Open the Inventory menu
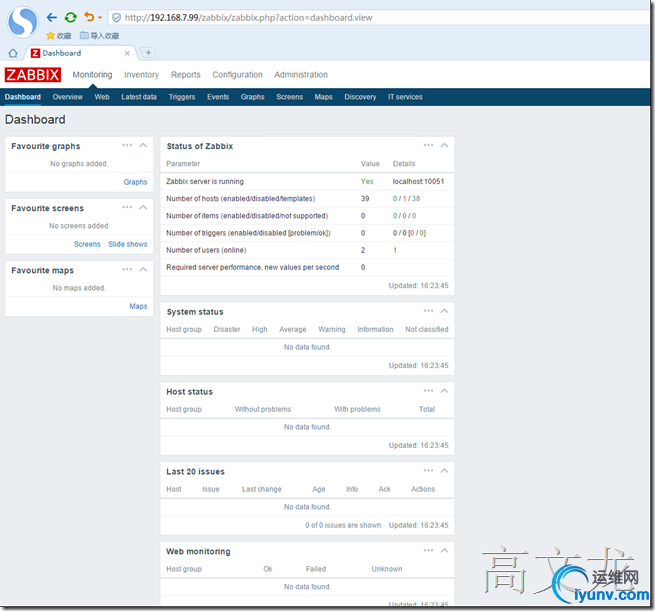This screenshot has height=611, width=655. coord(142,75)
